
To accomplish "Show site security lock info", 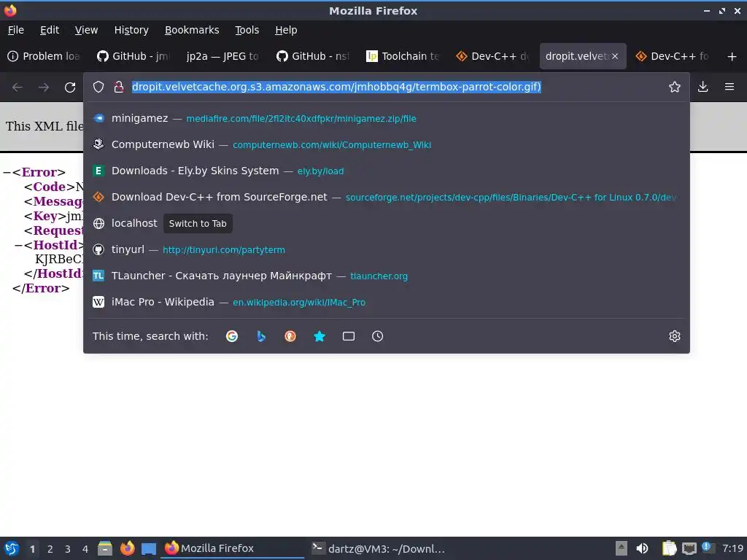I will tap(119, 87).
